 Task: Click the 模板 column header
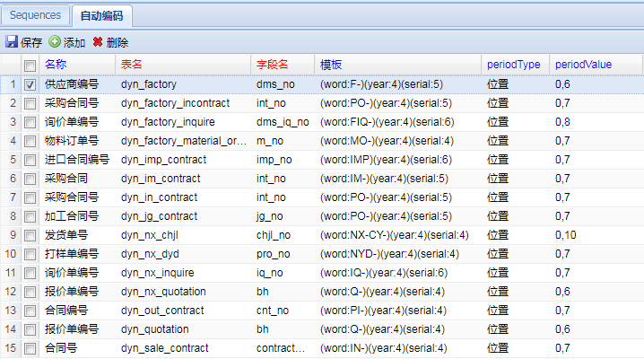[331, 65]
